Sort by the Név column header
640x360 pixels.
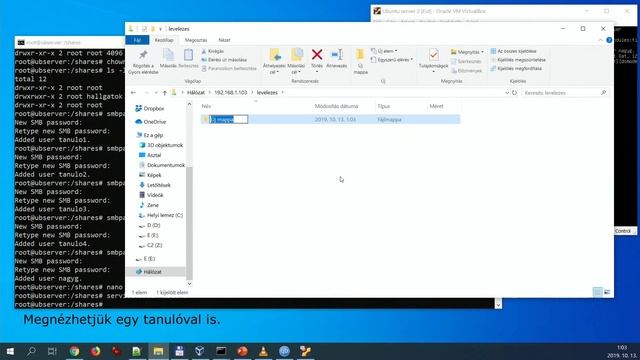(206, 106)
